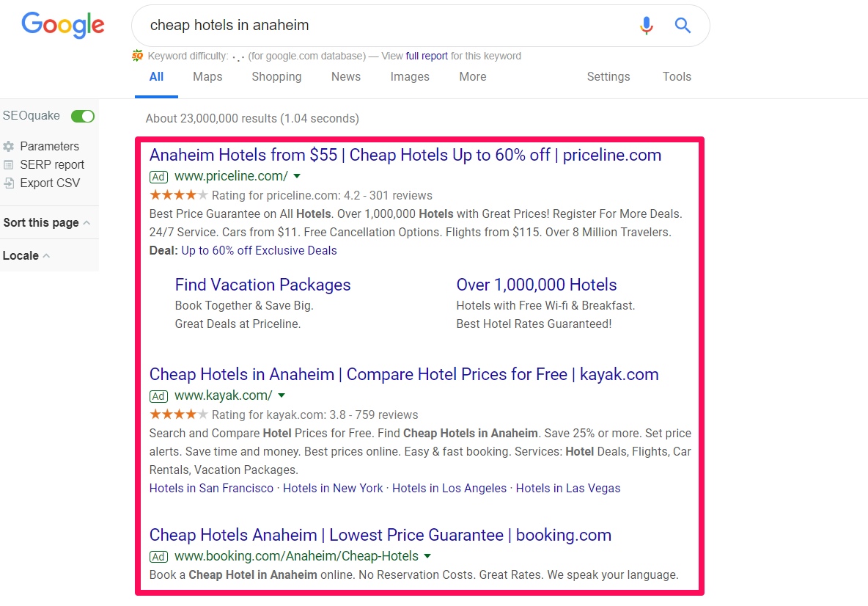Expand the Locale section
Image resolution: width=868 pixels, height=606 pixels.
[26, 255]
